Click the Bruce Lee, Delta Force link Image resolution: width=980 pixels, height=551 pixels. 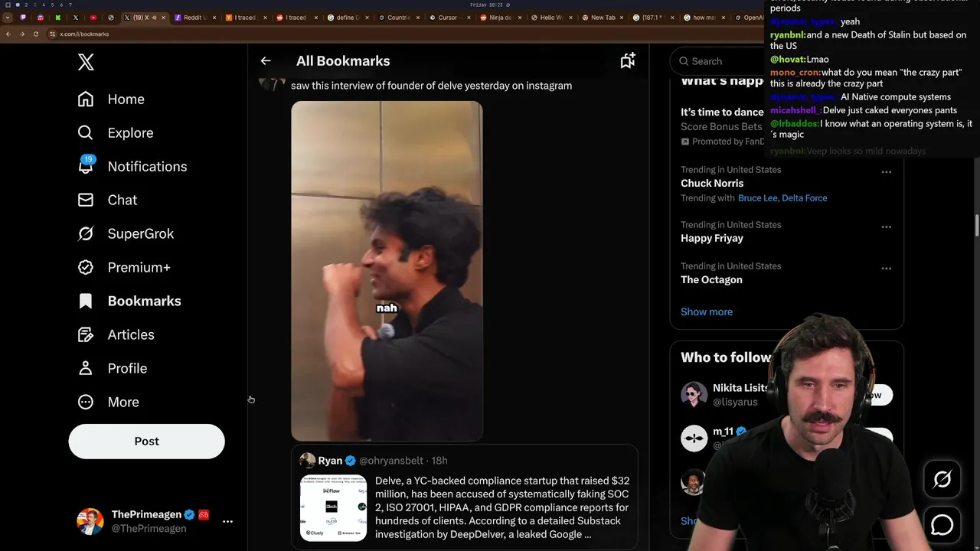coord(782,197)
